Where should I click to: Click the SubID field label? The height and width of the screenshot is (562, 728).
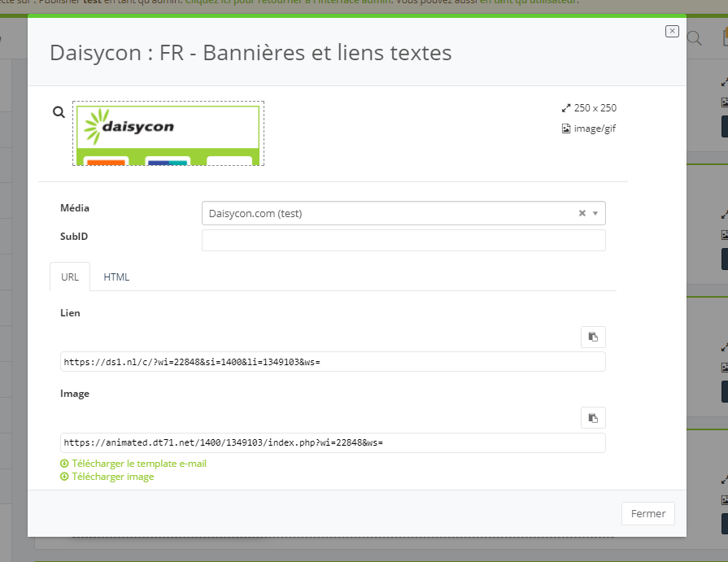(74, 236)
